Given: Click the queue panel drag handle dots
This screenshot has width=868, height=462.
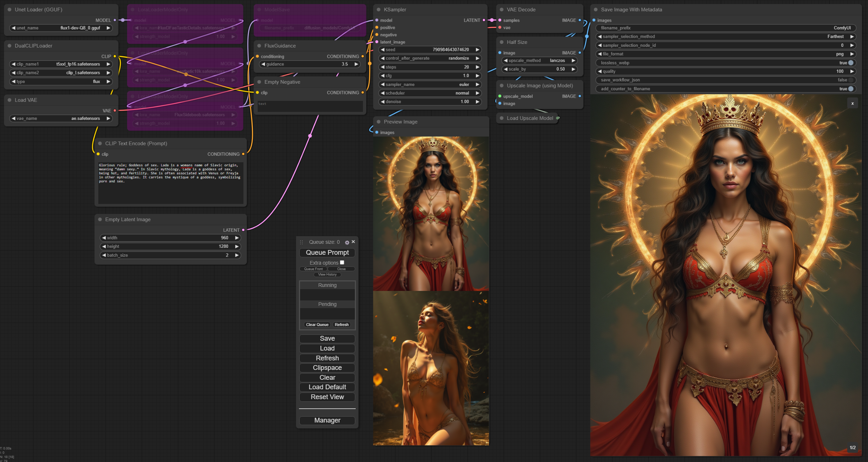Looking at the screenshot, I should click(302, 242).
